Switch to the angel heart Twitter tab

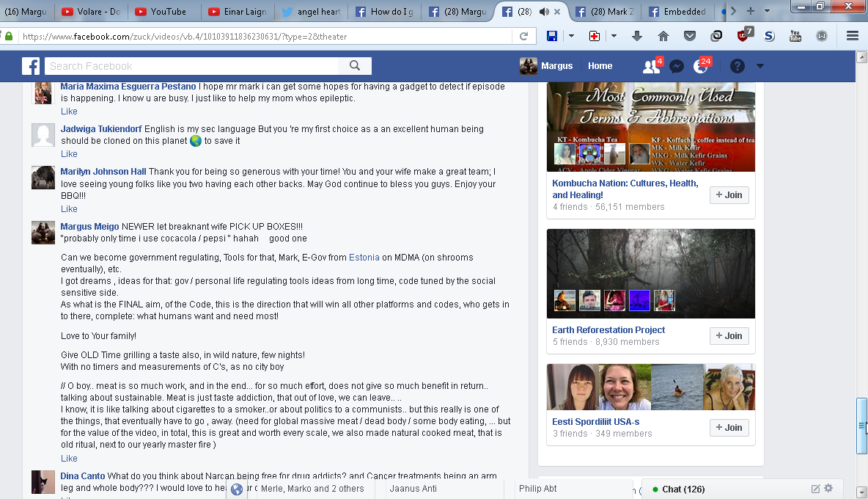pyautogui.click(x=311, y=11)
